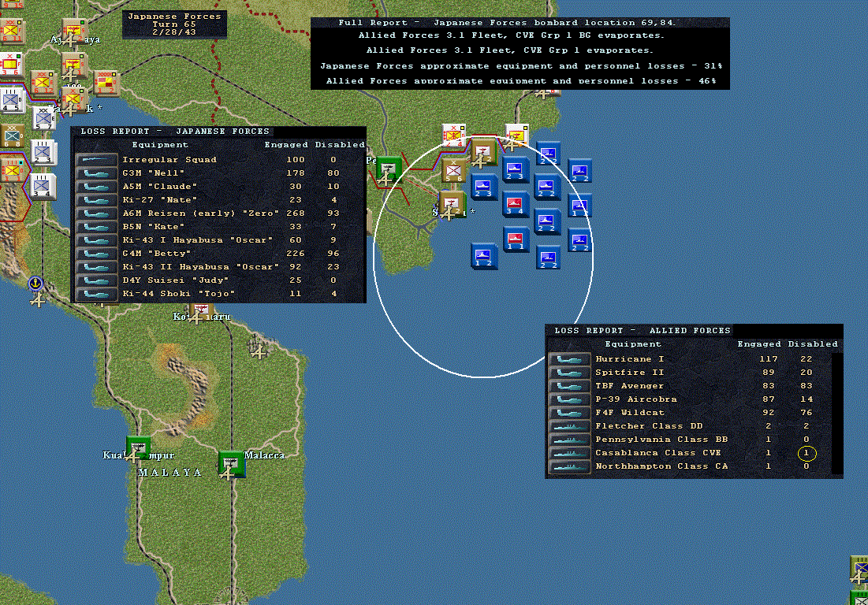Click the A5M "Claude" equipment name
Image resolution: width=868 pixels, height=605 pixels.
tap(160, 187)
